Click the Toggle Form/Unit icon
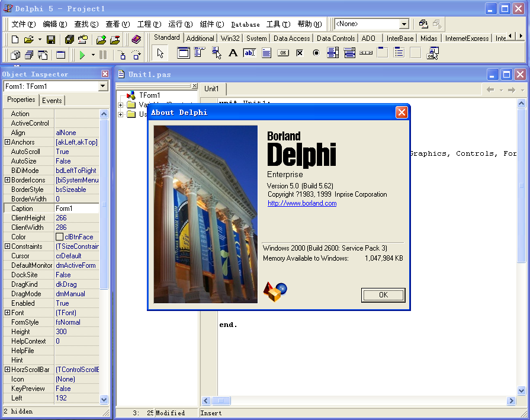530x420 pixels. [43, 54]
